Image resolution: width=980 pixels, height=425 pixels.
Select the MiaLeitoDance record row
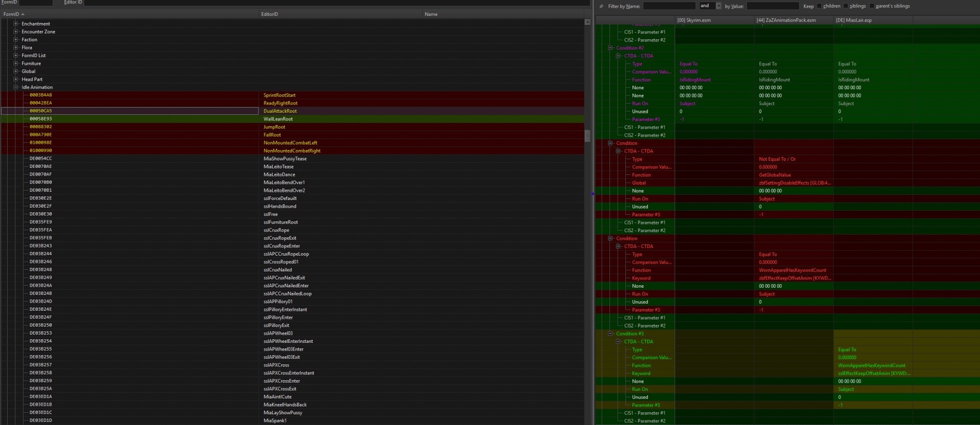tap(292, 174)
